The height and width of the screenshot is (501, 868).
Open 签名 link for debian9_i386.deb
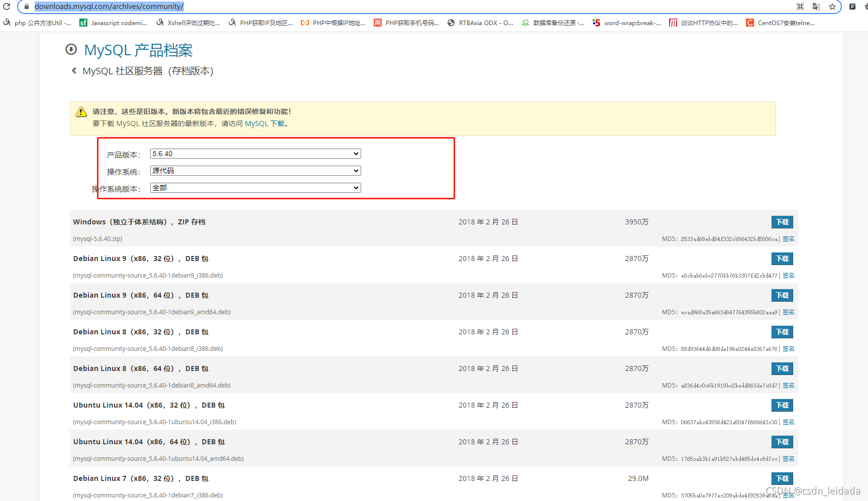[789, 276]
